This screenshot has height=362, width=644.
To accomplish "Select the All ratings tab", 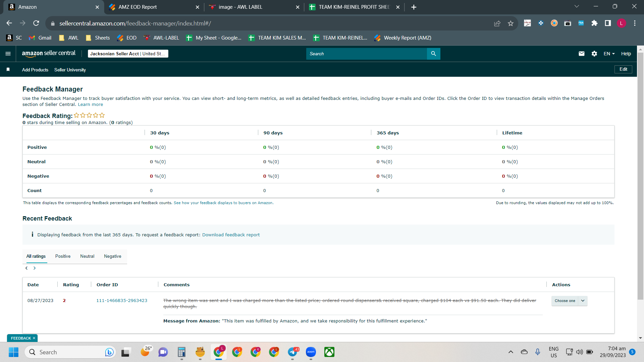I will [36, 256].
